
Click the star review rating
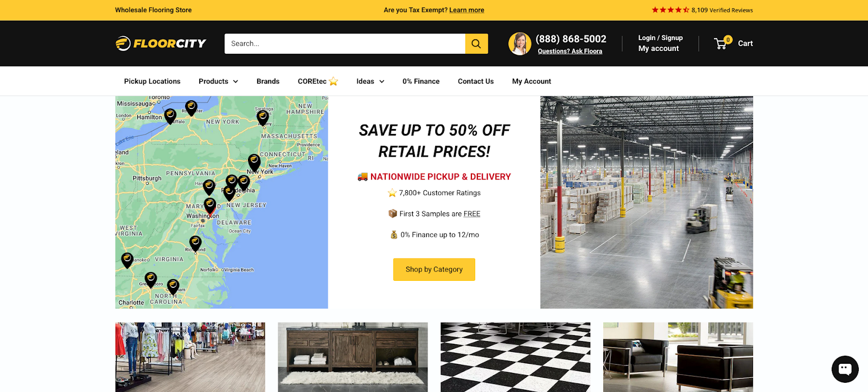tap(670, 10)
